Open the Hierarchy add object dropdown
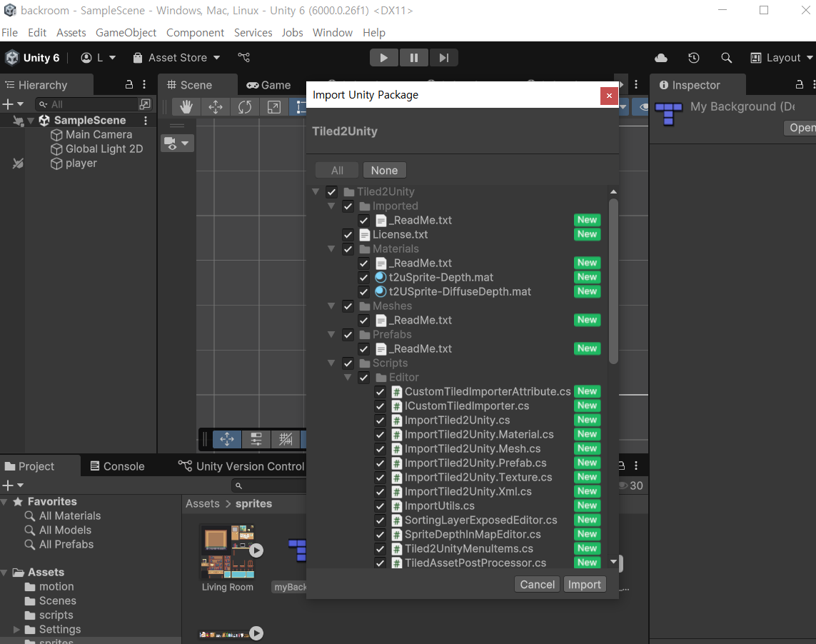 tap(13, 105)
